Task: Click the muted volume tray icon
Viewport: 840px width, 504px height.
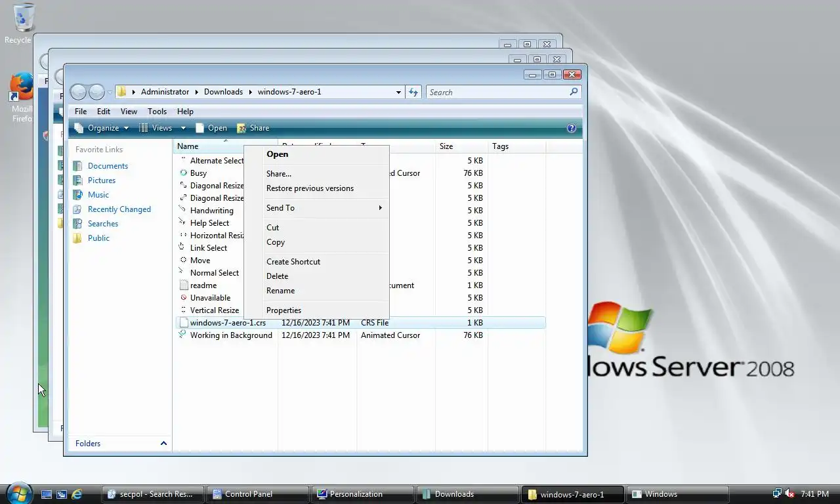Action: (x=790, y=493)
